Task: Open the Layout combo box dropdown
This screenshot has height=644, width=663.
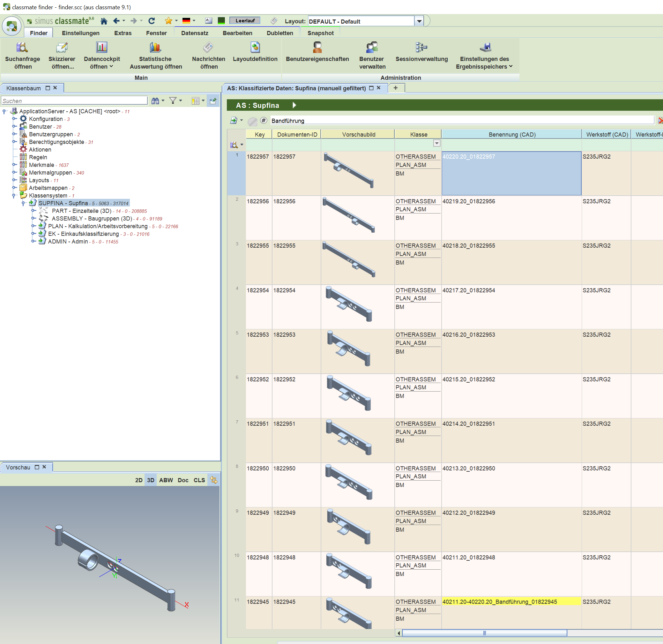Action: (x=419, y=21)
